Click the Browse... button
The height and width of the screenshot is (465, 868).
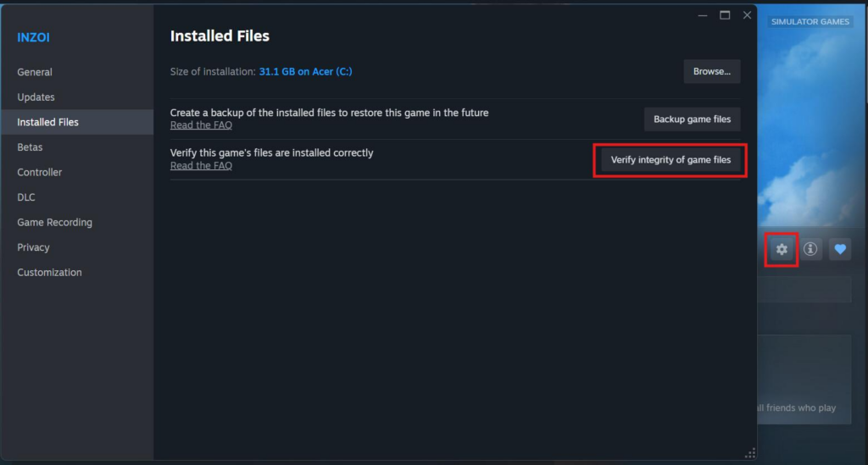click(712, 71)
